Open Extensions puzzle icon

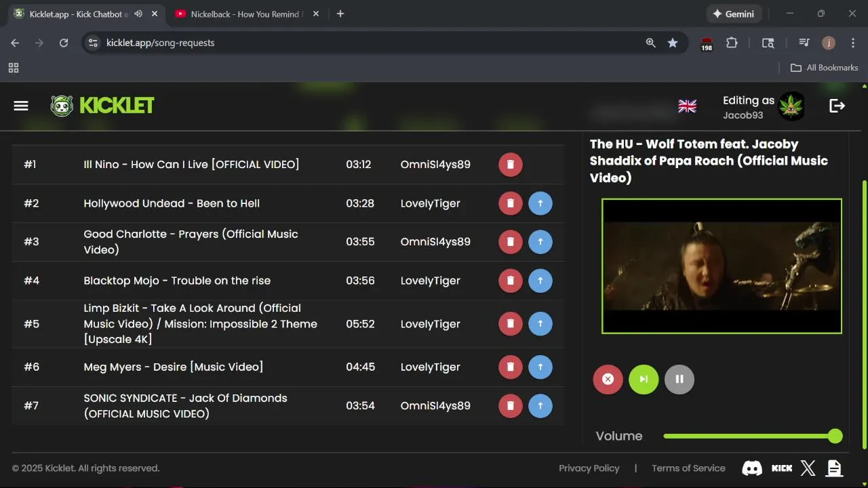(x=732, y=43)
